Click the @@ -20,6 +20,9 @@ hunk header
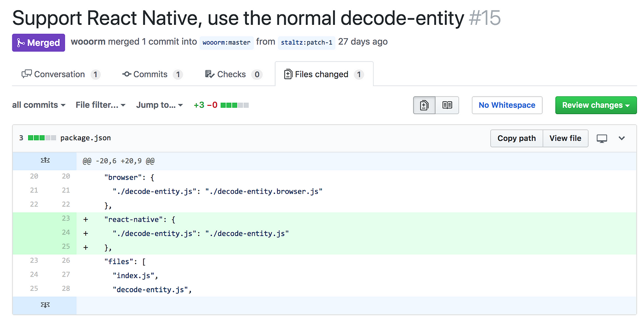Image resolution: width=644 pixels, height=324 pixels. coord(118,162)
